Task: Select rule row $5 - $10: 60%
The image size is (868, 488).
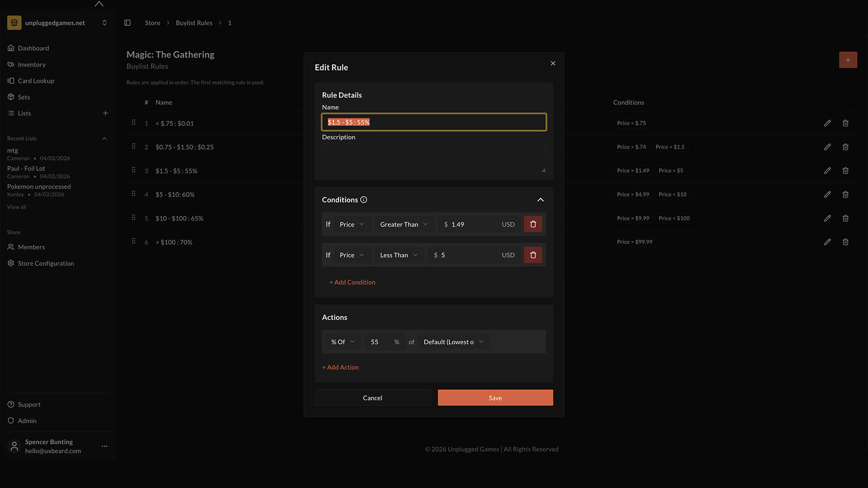Action: [x=492, y=194]
